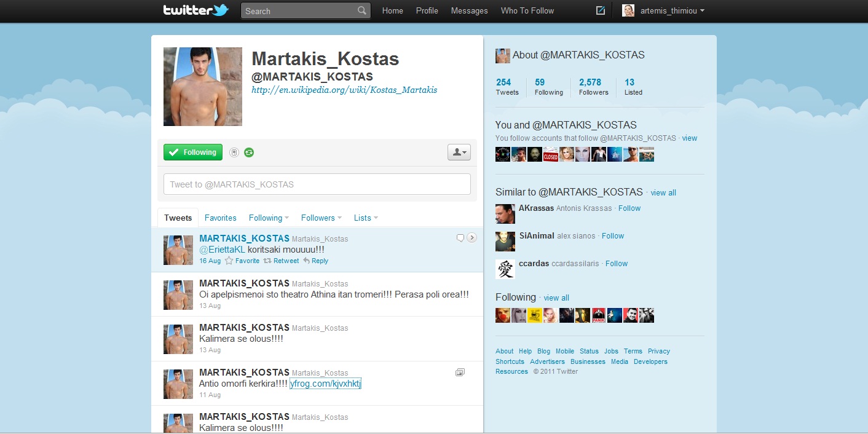868x434 pixels.
Task: Open the person actions dropdown button
Action: [x=459, y=152]
